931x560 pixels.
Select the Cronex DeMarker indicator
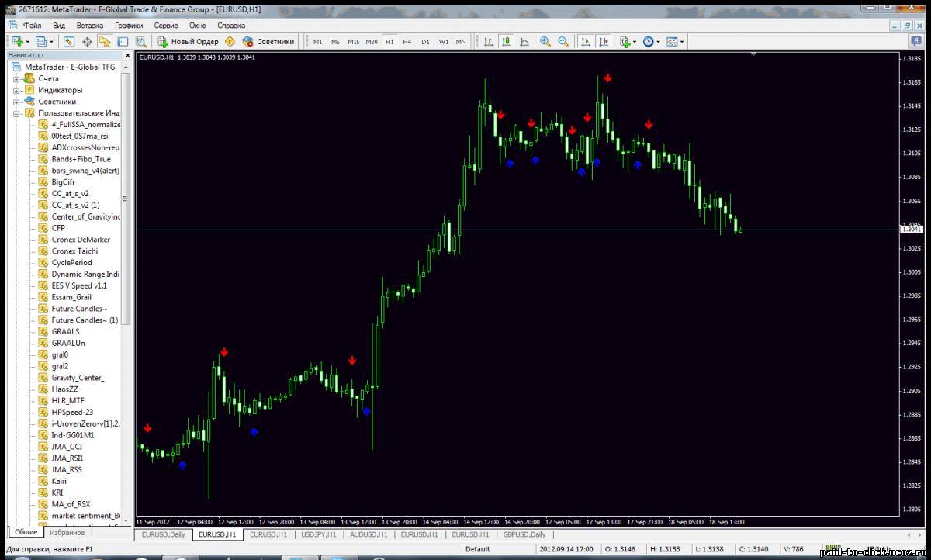point(81,240)
